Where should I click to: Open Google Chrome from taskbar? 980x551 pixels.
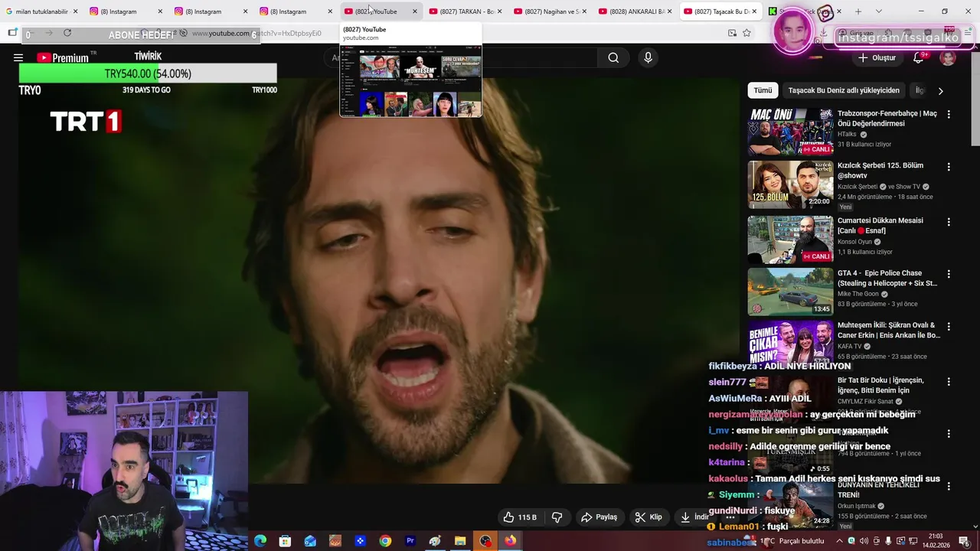click(385, 541)
